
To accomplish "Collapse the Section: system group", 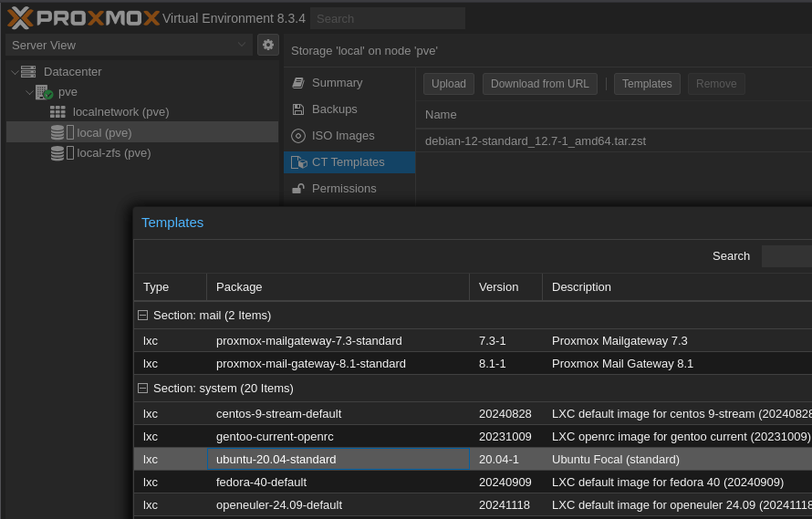I will click(x=143, y=388).
